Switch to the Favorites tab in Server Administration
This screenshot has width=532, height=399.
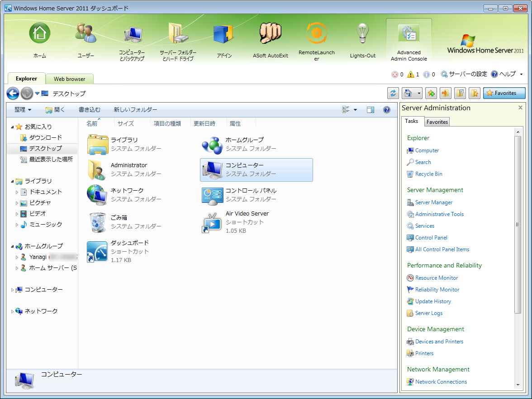[x=437, y=121]
